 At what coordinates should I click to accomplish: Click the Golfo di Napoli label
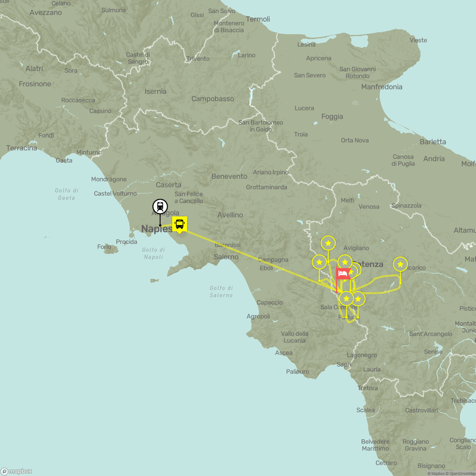154,253
